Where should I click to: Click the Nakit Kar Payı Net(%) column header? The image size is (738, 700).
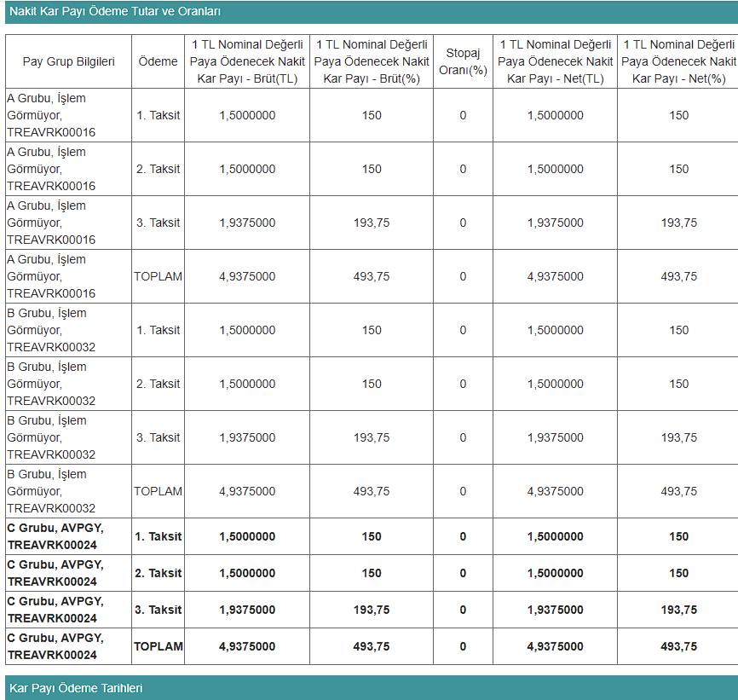678,61
